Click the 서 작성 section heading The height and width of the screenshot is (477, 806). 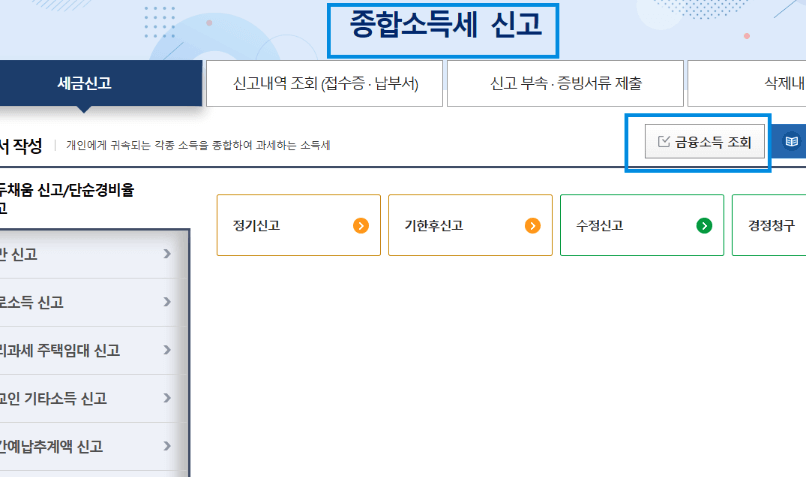pyautogui.click(x=21, y=146)
